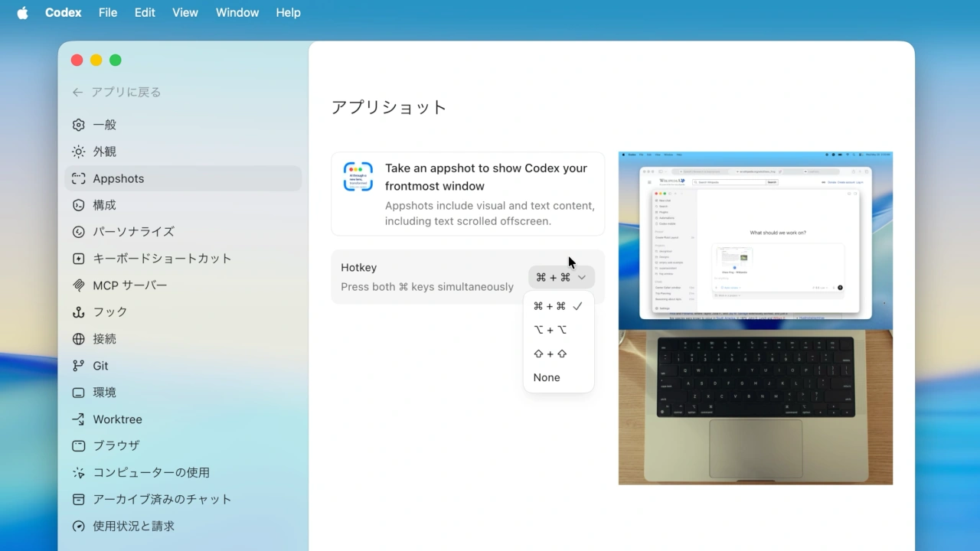Click the colorful appshot illustration icon
The height and width of the screenshot is (551, 980).
[x=358, y=177]
